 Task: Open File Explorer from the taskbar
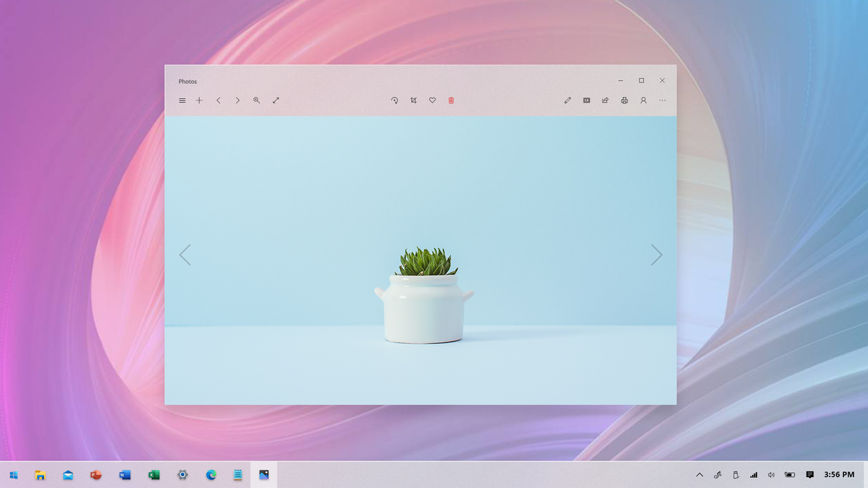point(41,475)
